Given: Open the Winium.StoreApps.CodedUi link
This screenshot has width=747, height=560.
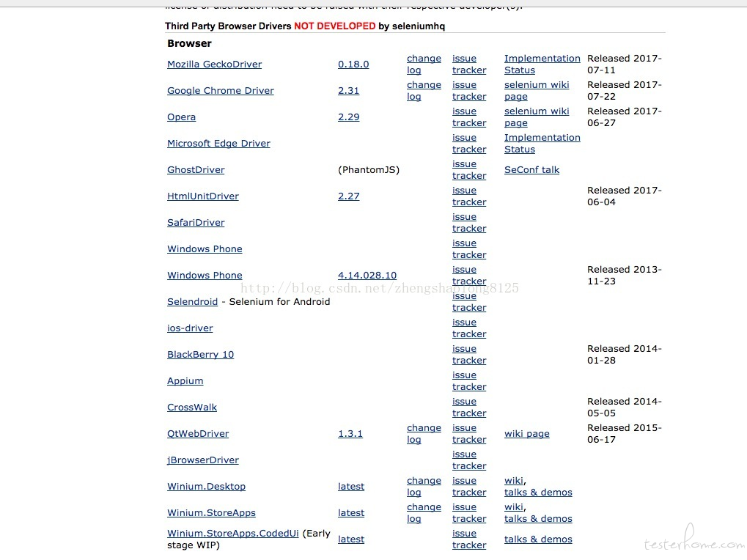Looking at the screenshot, I should (233, 534).
